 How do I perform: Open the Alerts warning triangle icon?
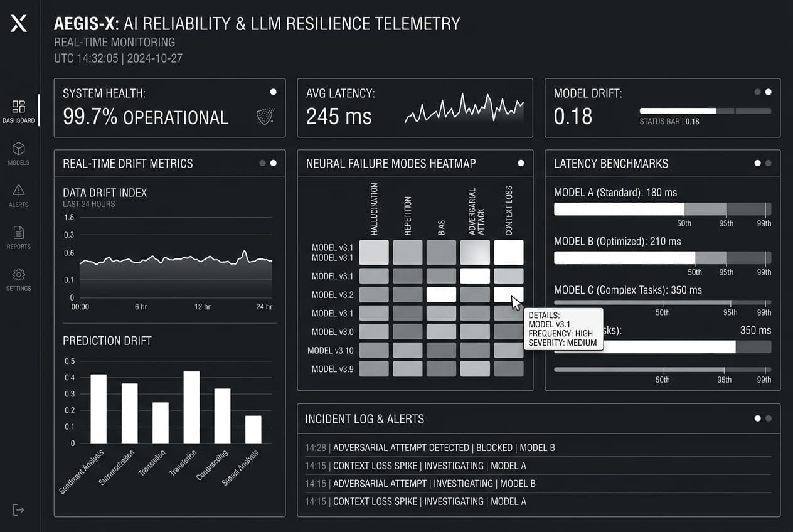coord(19,191)
